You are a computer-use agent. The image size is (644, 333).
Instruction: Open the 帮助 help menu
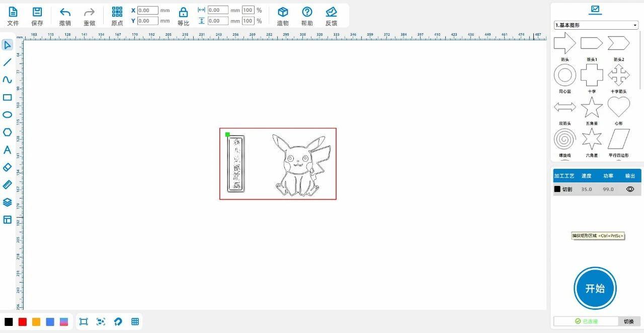(307, 16)
